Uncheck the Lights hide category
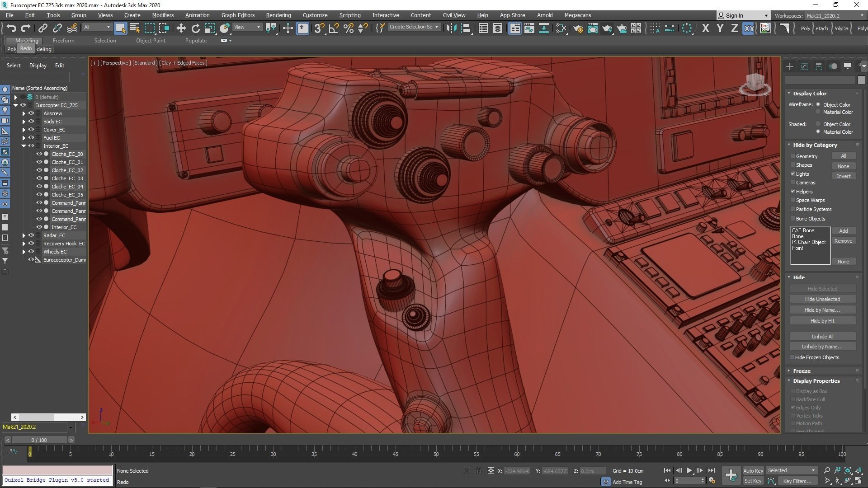The image size is (868, 488). pos(793,174)
